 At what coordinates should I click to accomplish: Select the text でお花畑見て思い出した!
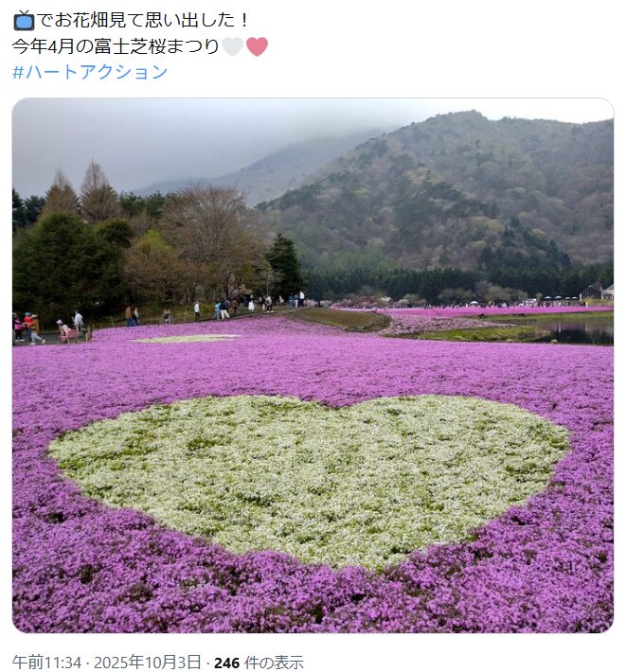(142, 20)
